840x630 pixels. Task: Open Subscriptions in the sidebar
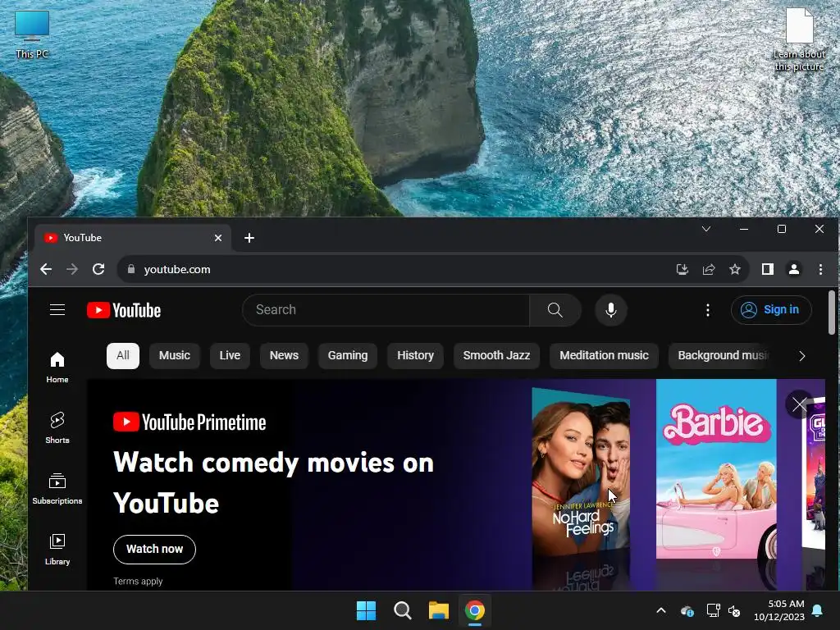[x=57, y=489]
